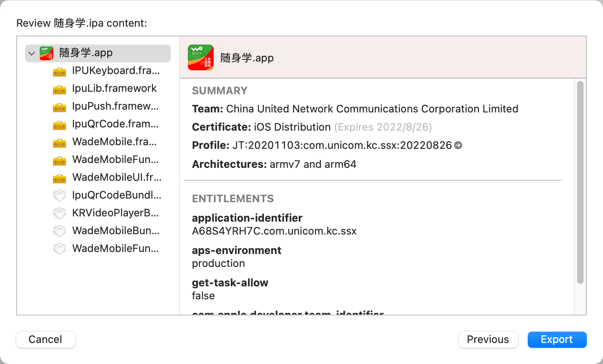Click the Team line naming China United Network Communications
This screenshot has height=364, width=603.
tap(355, 109)
